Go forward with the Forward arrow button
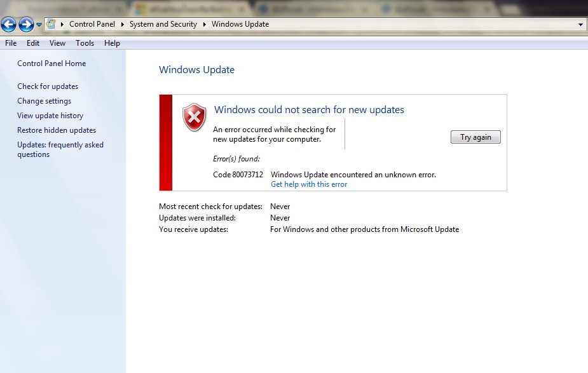Screen dimensions: 588x373 click(x=26, y=25)
